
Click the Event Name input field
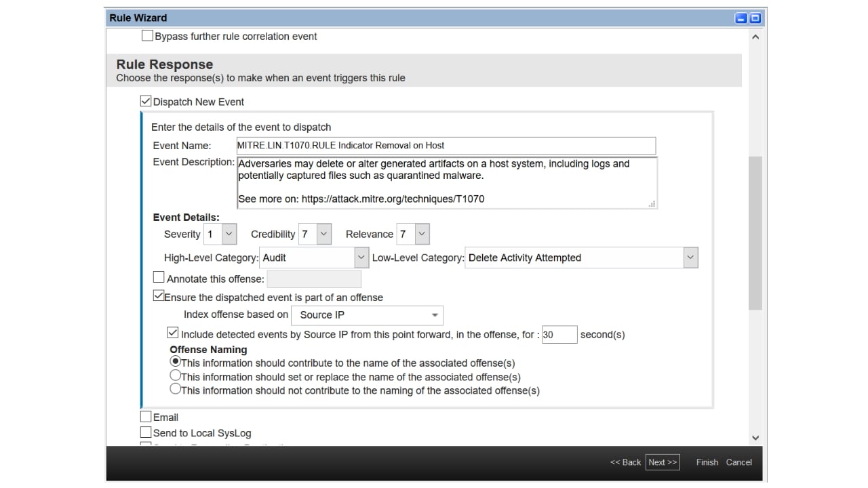pyautogui.click(x=445, y=145)
